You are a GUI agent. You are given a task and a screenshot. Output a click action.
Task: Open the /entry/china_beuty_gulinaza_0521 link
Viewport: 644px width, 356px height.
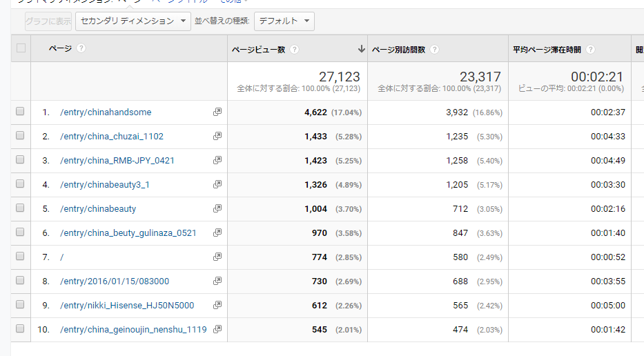point(128,233)
